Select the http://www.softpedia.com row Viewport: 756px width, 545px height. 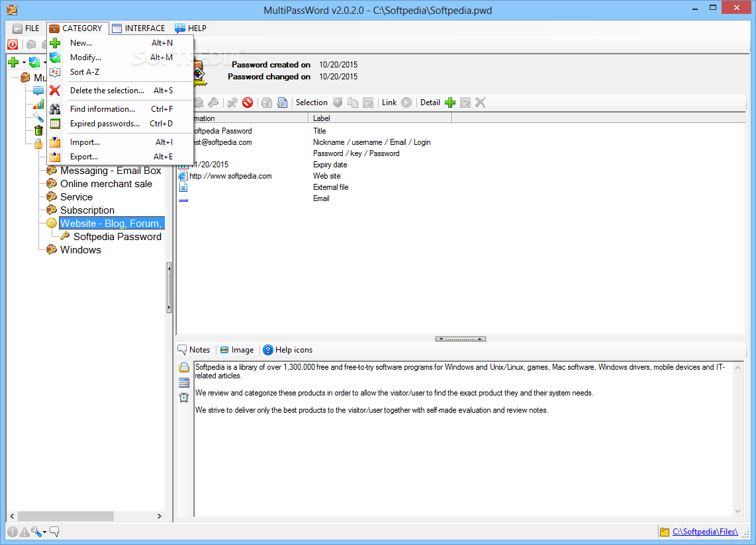(230, 176)
